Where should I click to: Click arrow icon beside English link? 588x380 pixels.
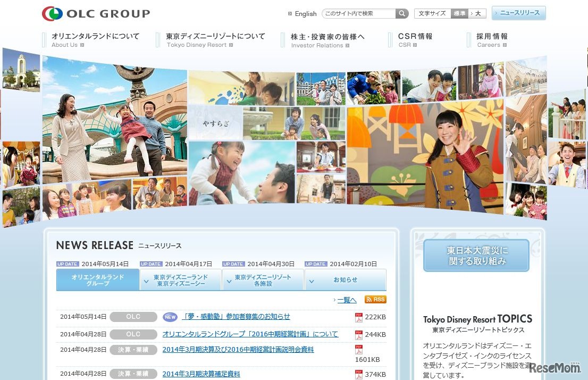coord(290,13)
